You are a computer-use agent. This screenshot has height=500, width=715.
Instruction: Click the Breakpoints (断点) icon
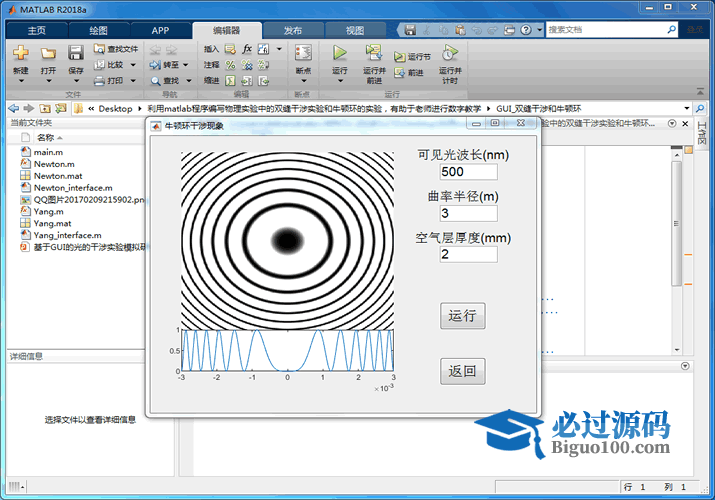(x=303, y=53)
